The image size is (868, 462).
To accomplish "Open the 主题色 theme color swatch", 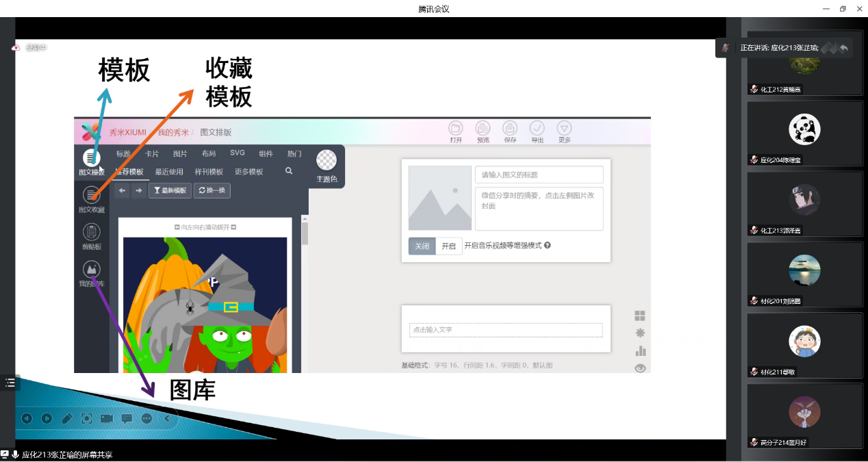I will 327,162.
